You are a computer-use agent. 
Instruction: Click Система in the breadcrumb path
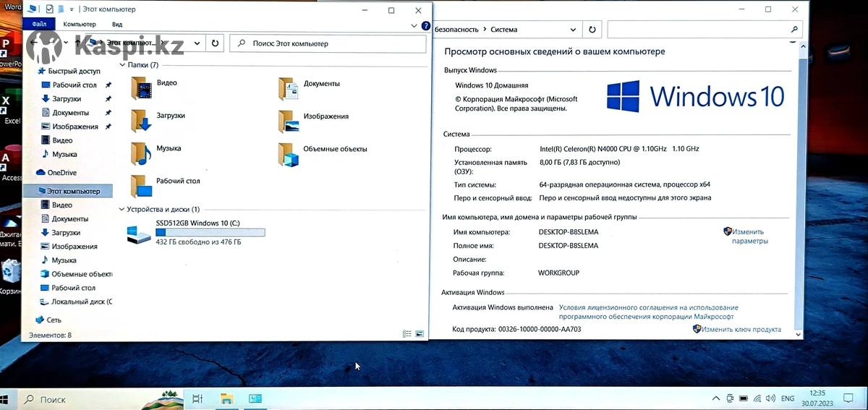[504, 30]
